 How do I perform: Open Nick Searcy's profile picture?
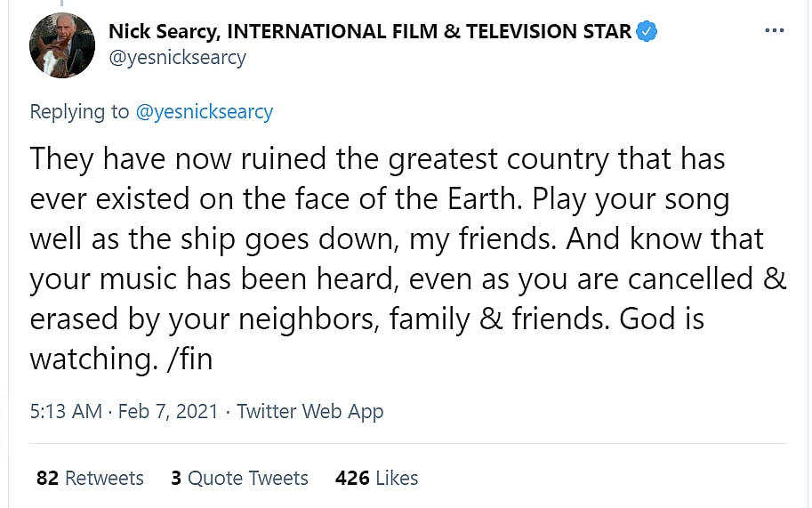click(x=62, y=46)
